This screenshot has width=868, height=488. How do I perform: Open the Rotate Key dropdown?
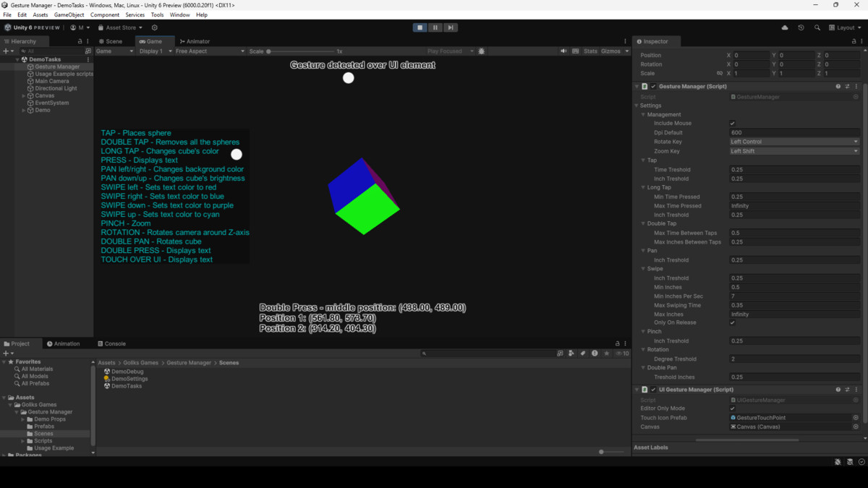click(793, 142)
